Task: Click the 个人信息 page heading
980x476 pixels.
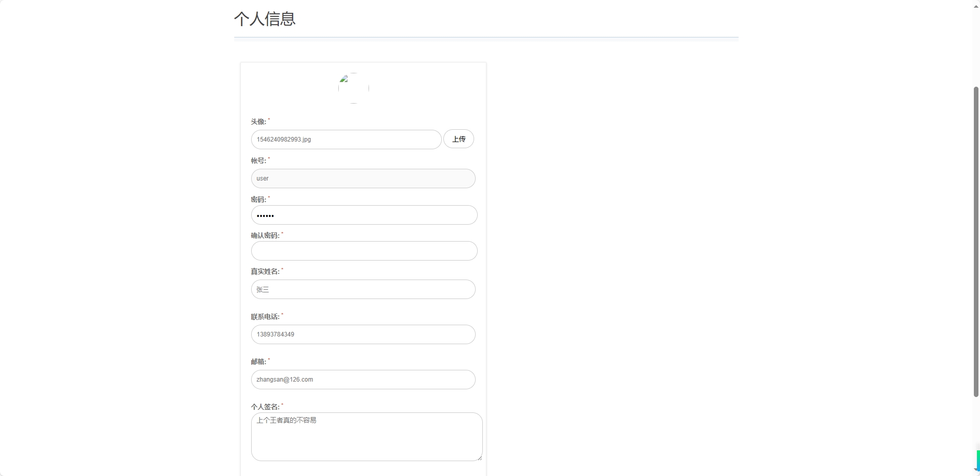Action: pos(264,19)
